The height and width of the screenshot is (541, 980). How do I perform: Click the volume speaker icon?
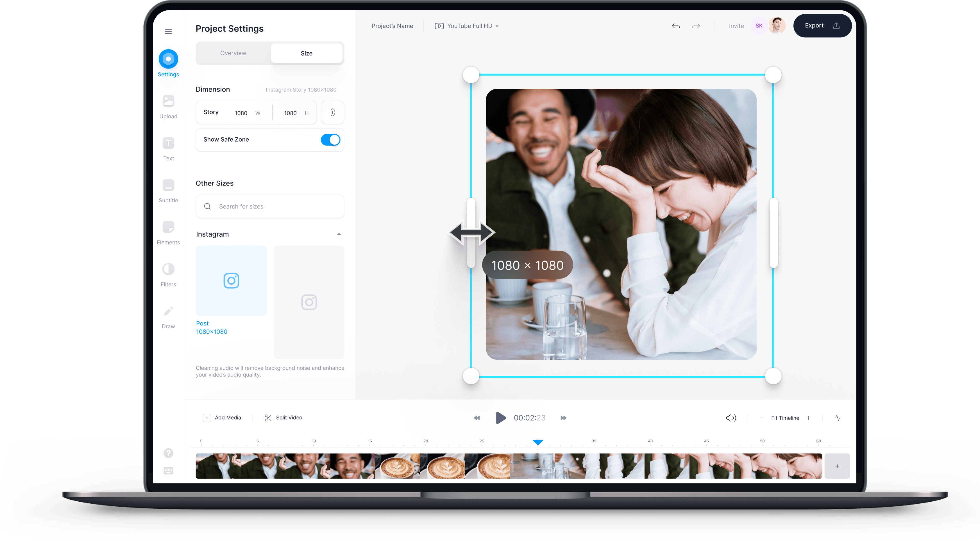tap(731, 418)
